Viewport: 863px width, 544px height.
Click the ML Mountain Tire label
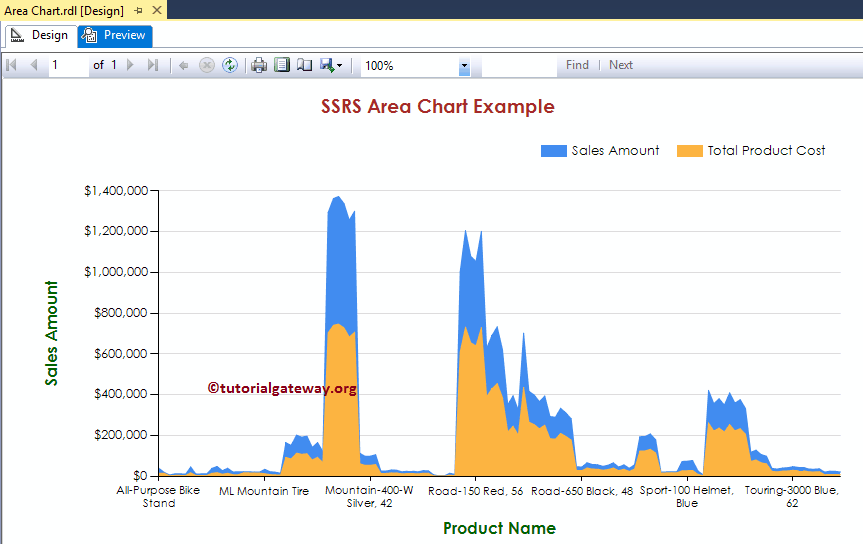(x=264, y=491)
